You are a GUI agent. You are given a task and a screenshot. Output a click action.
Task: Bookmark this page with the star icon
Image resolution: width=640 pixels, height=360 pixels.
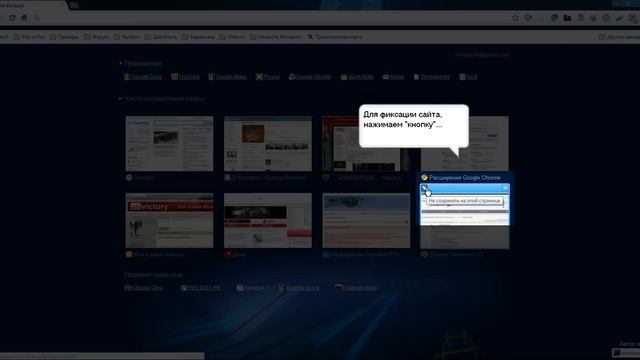coord(515,18)
